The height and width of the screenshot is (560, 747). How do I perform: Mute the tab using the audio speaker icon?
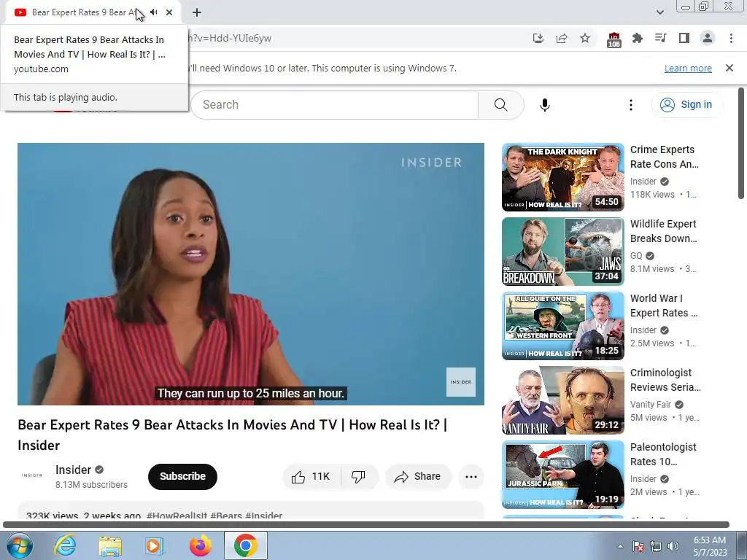coord(154,12)
